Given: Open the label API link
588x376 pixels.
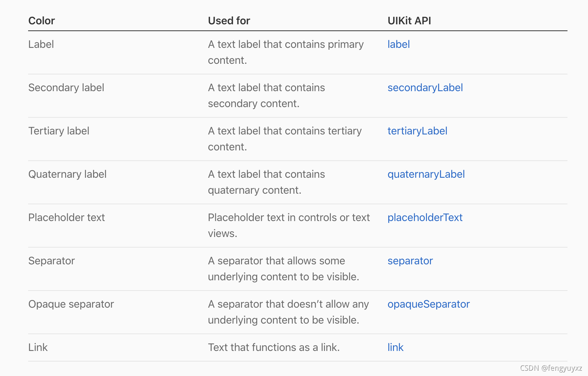Looking at the screenshot, I should [398, 44].
